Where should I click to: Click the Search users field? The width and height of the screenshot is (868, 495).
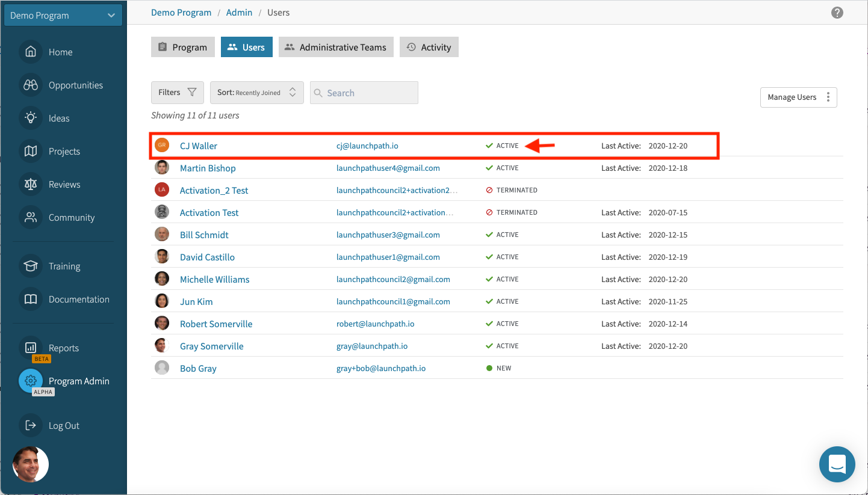(x=364, y=93)
